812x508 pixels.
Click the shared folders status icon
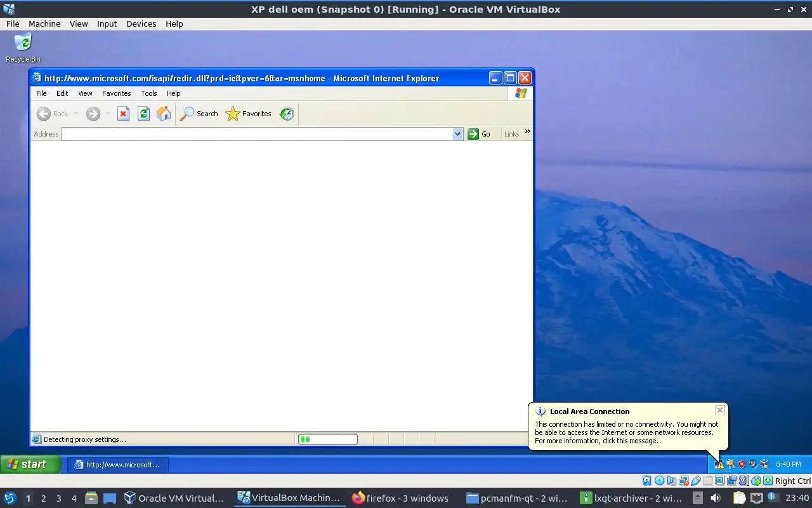[707, 481]
